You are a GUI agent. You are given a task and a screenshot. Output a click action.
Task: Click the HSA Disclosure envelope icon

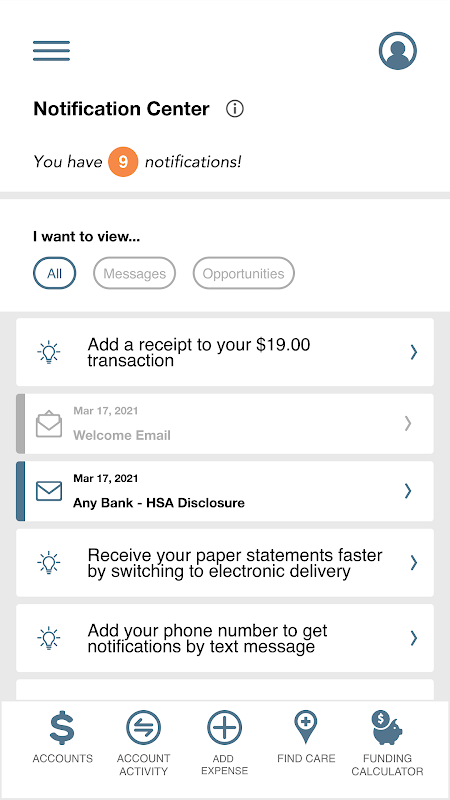click(x=49, y=491)
